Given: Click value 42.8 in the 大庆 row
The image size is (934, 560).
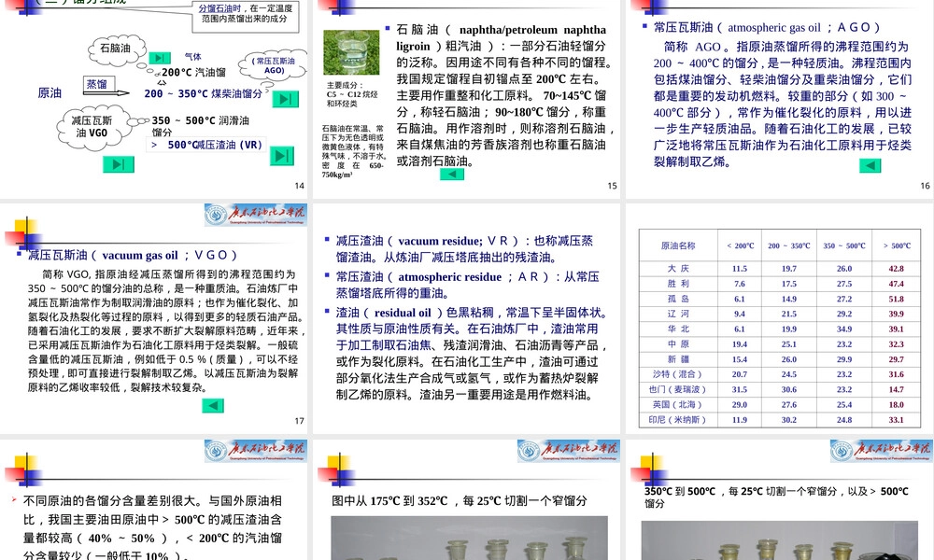Looking at the screenshot, I should [x=897, y=269].
